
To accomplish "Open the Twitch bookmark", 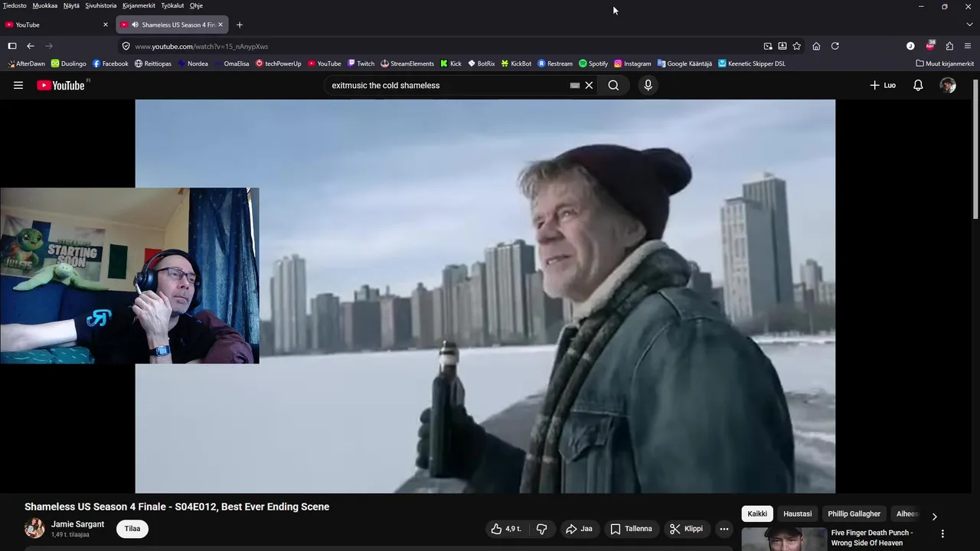I will [x=361, y=64].
